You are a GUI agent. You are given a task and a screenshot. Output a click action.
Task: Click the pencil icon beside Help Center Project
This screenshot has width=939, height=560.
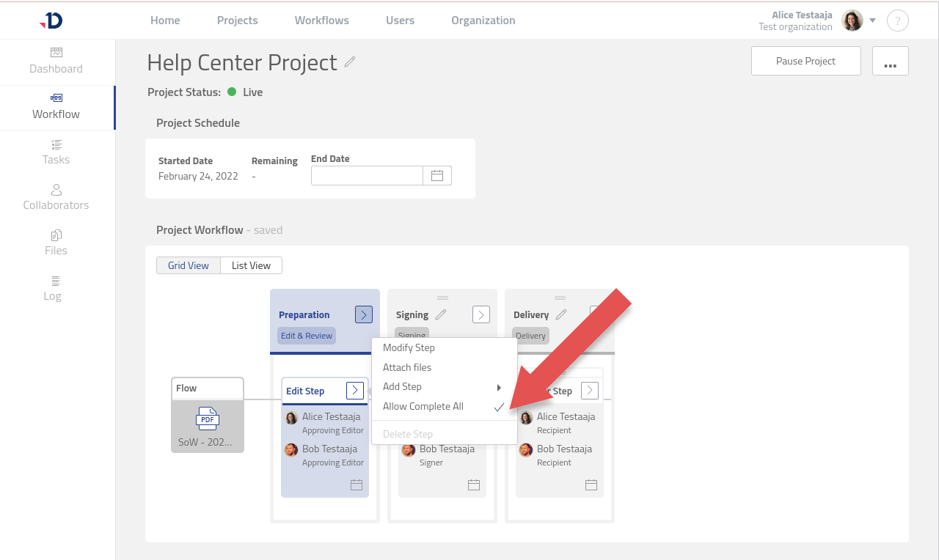[350, 62]
